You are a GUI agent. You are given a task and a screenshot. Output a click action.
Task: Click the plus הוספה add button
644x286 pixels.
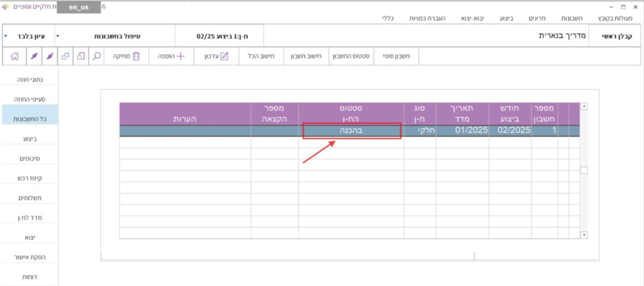click(x=171, y=56)
